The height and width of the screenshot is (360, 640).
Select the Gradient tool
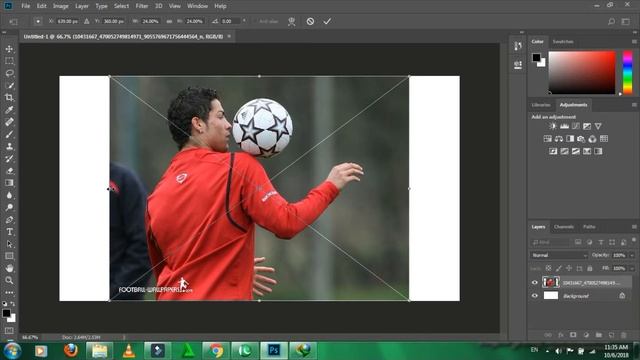click(x=9, y=183)
